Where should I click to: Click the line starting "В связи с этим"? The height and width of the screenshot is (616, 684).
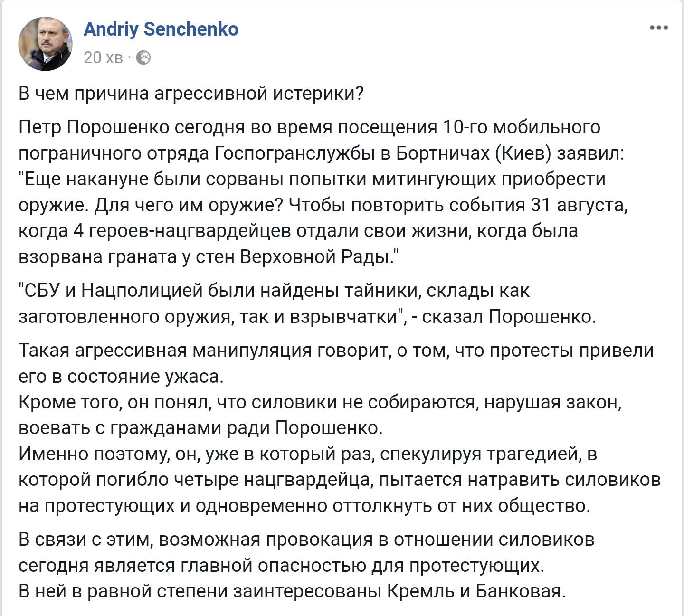click(x=306, y=540)
